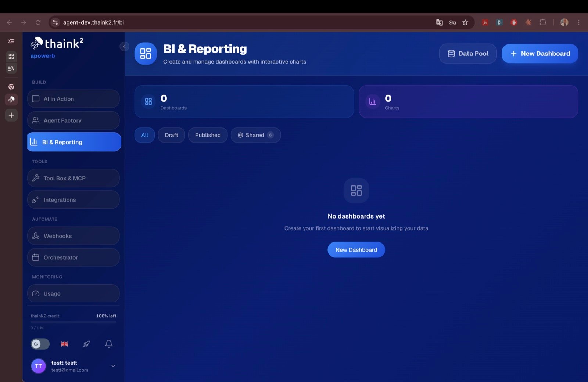588x382 pixels.
Task: Click the '100% left' credit text
Action: tap(106, 316)
